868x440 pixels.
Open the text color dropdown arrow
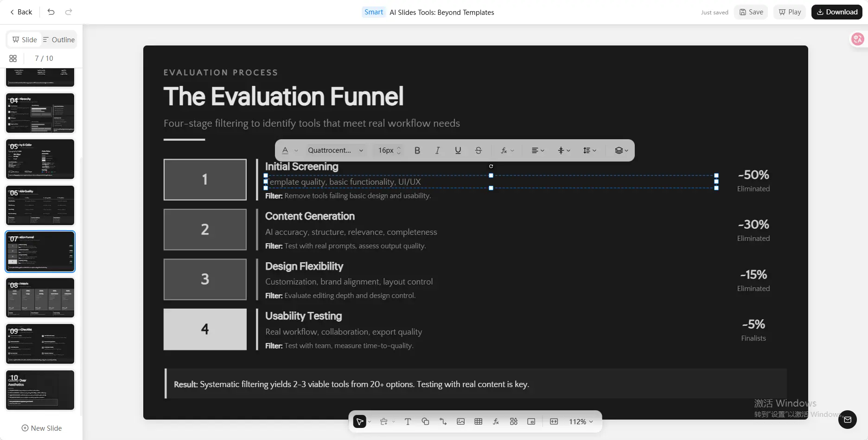tap(296, 150)
